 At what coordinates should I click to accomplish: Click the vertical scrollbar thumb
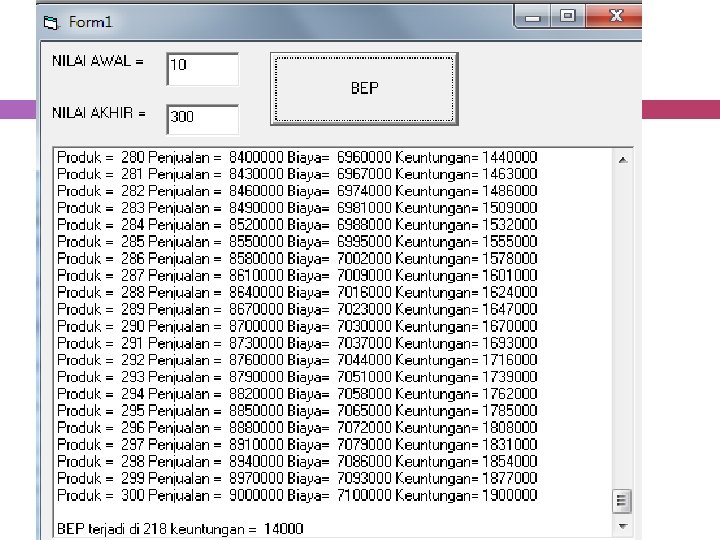pos(622,501)
